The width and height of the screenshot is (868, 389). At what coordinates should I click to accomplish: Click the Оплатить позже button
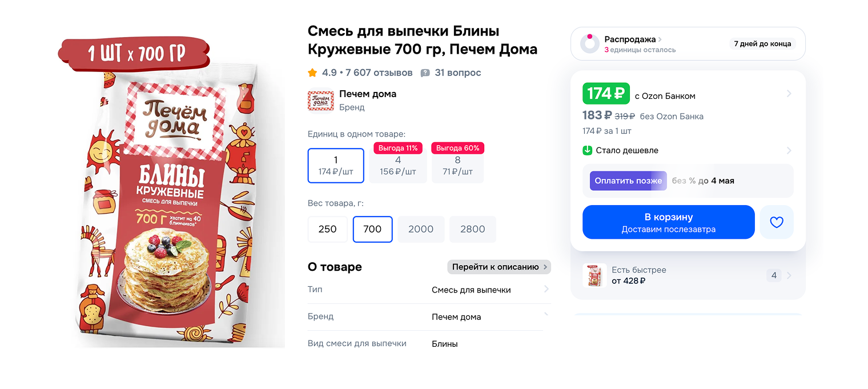pos(628,181)
